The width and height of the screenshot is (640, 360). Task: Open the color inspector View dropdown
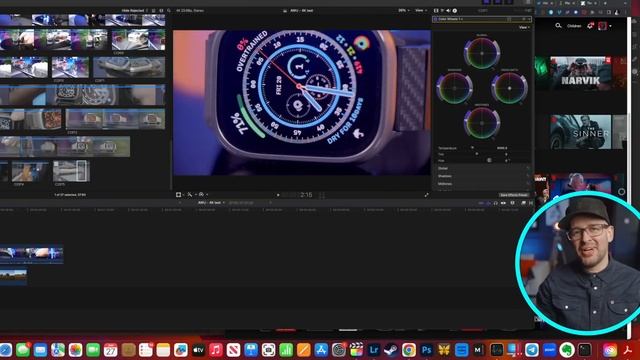524,27
